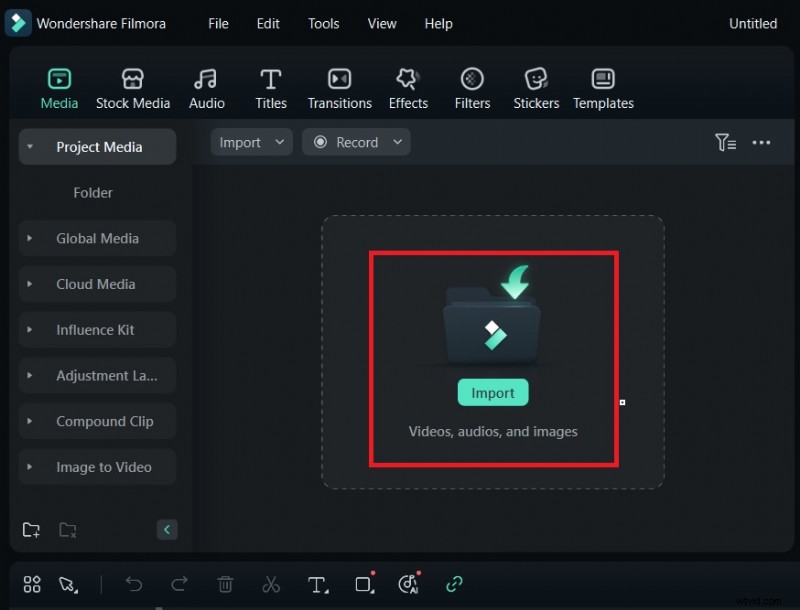Open the File menu
Viewport: 800px width, 610px height.
coord(218,23)
